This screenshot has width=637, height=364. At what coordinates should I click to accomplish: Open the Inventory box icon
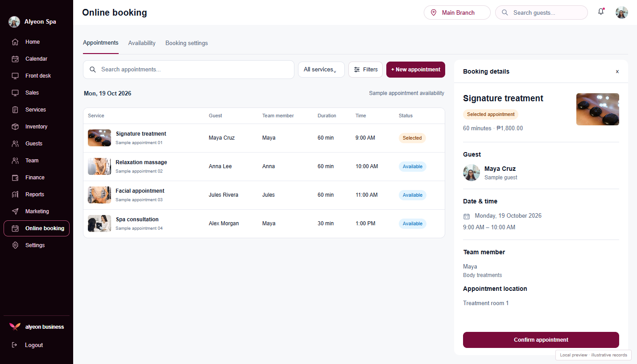pyautogui.click(x=15, y=127)
